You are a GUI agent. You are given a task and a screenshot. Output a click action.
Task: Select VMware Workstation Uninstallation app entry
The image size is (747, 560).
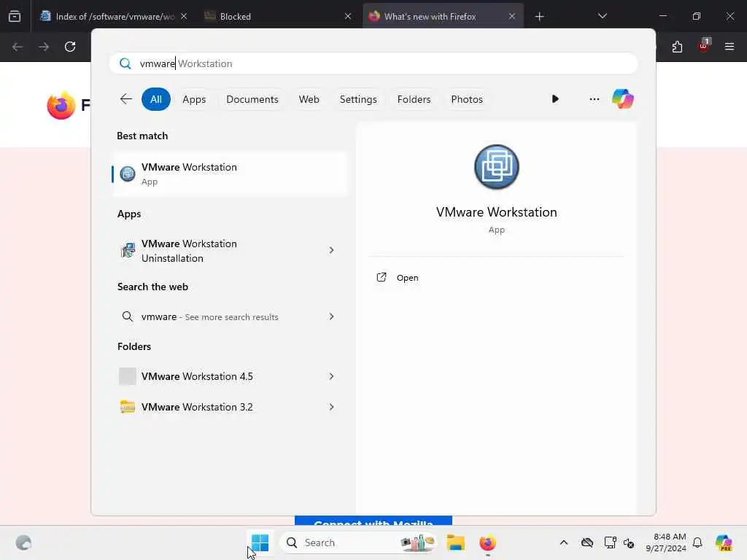[230, 251]
